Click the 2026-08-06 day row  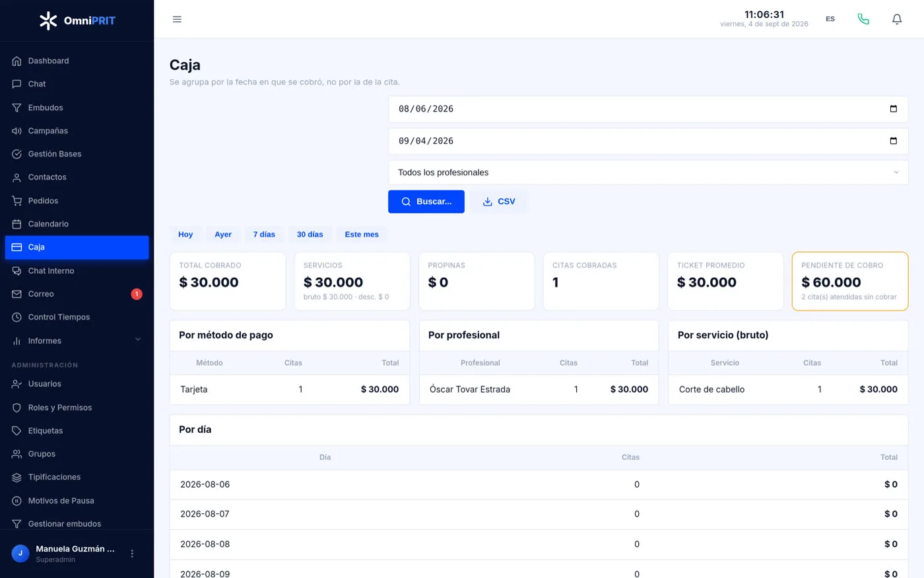539,484
